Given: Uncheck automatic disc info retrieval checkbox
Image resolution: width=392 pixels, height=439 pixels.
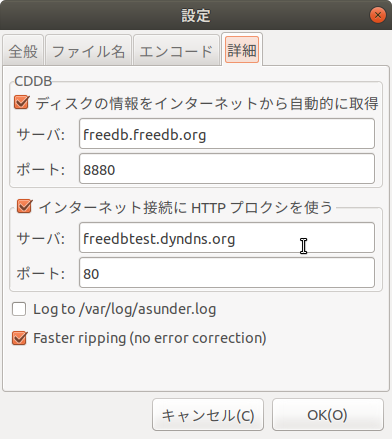Looking at the screenshot, I should 22,103.
